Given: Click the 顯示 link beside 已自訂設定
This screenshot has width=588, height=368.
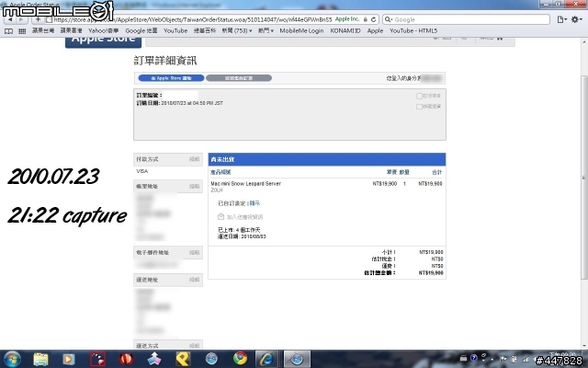Looking at the screenshot, I should click(x=254, y=203).
